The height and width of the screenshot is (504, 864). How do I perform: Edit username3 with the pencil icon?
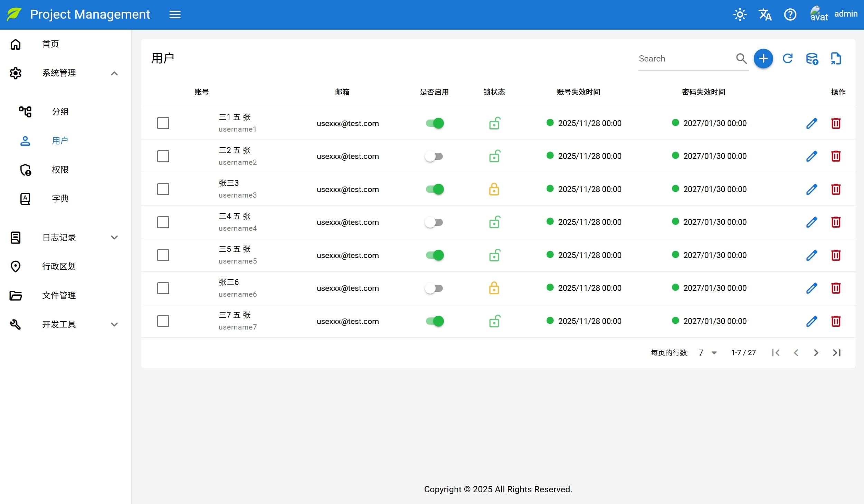click(811, 189)
